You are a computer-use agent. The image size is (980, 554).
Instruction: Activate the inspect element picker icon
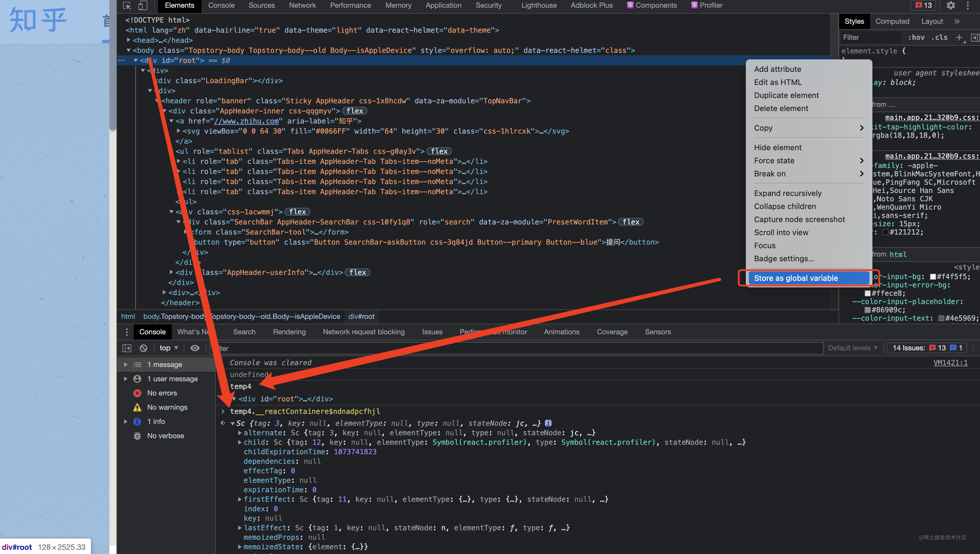point(127,5)
